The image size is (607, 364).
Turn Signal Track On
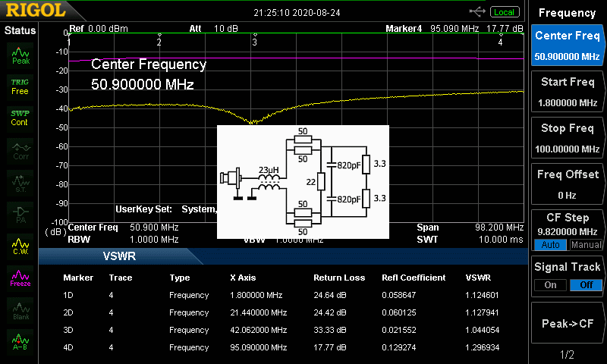pyautogui.click(x=549, y=284)
